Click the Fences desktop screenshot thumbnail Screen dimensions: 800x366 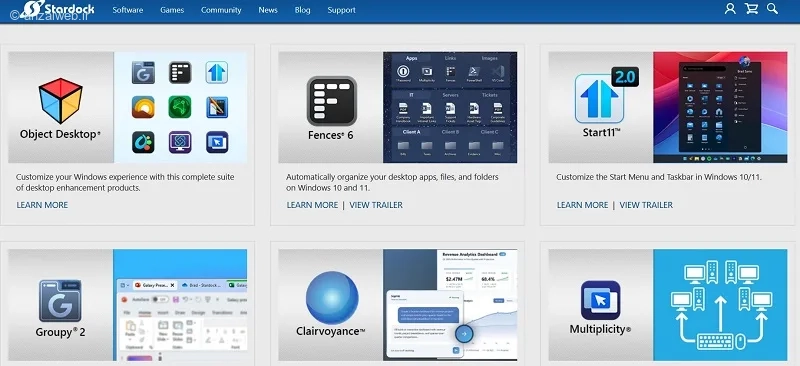450,107
